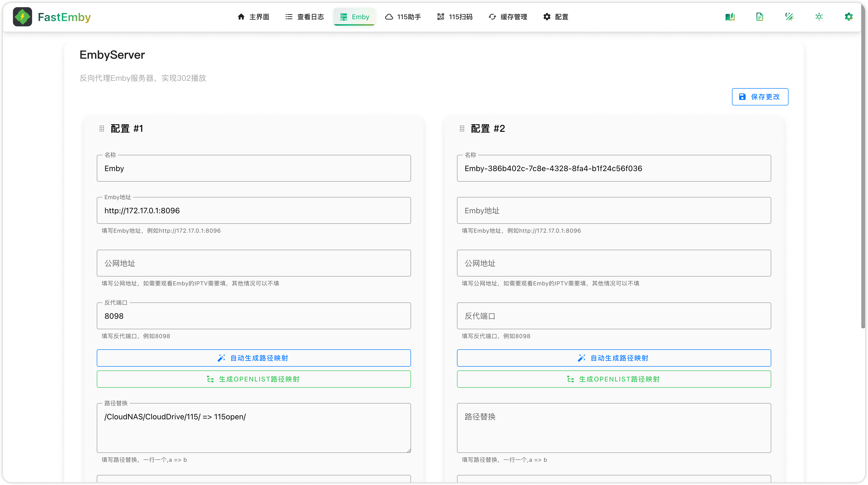Toggle the moon/sun auto theme icon
868x485 pixels.
point(789,17)
